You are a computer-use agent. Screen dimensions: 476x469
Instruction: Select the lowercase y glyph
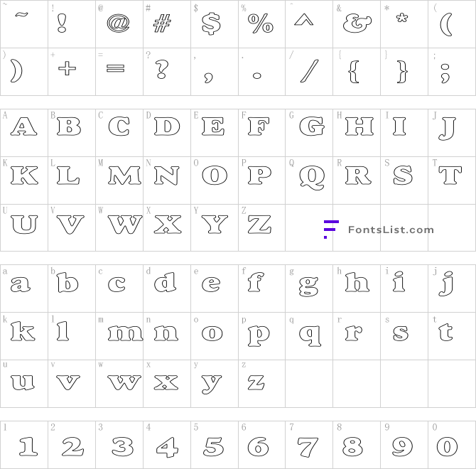[x=211, y=384]
